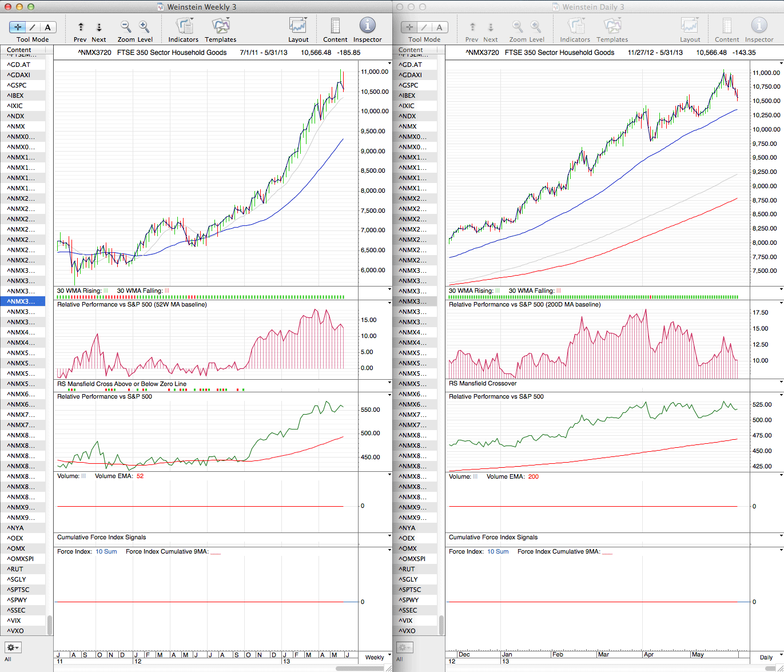Toggle the Content sidebar in Weekly window

335,26
